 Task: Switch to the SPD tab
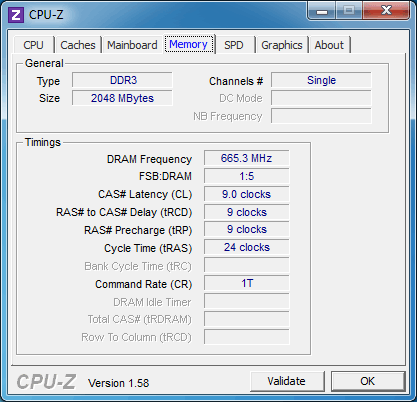[x=234, y=45]
